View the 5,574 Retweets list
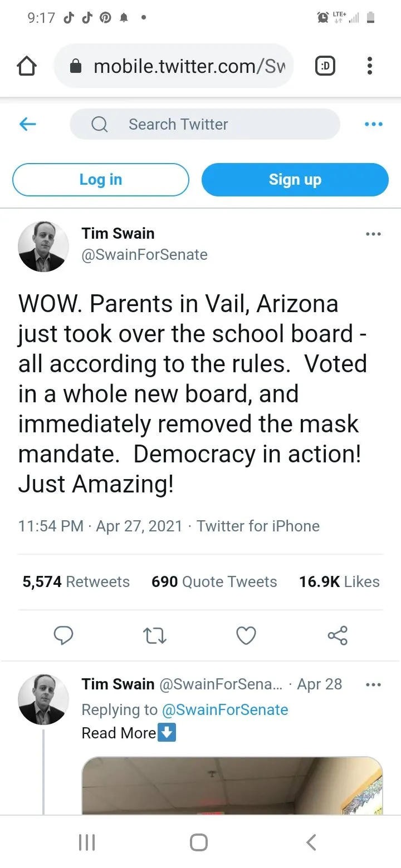Viewport: 401px width, 868px height. [76, 581]
